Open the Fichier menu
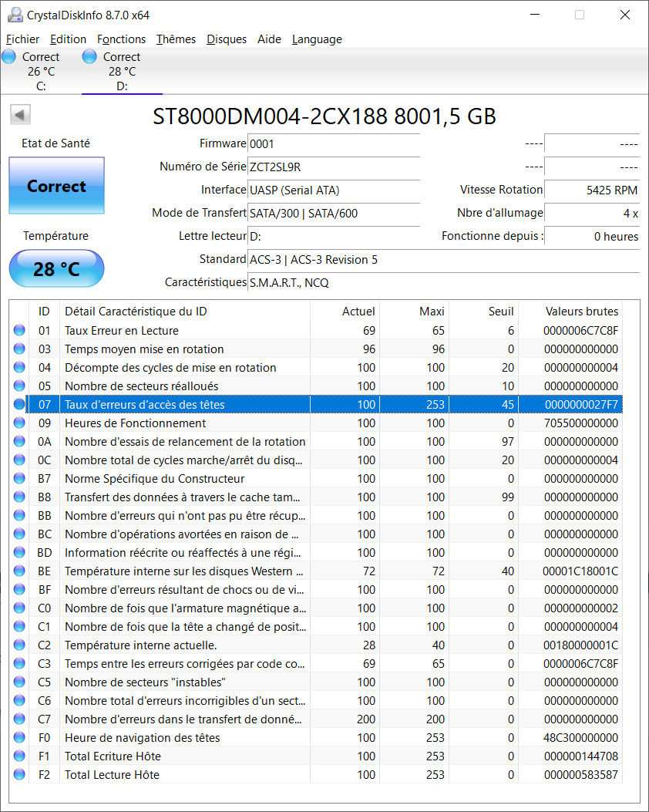649x812 pixels. tap(23, 39)
